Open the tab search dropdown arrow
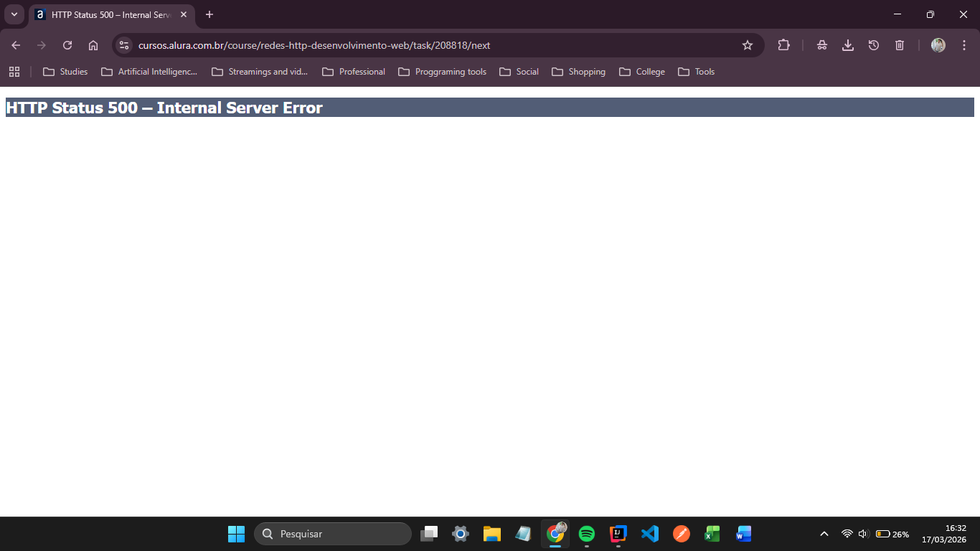Screen dimensions: 980x551 click(14, 14)
